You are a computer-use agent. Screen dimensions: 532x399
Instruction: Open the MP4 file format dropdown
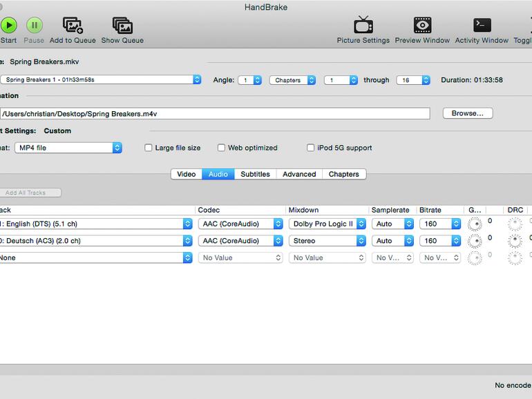click(68, 148)
